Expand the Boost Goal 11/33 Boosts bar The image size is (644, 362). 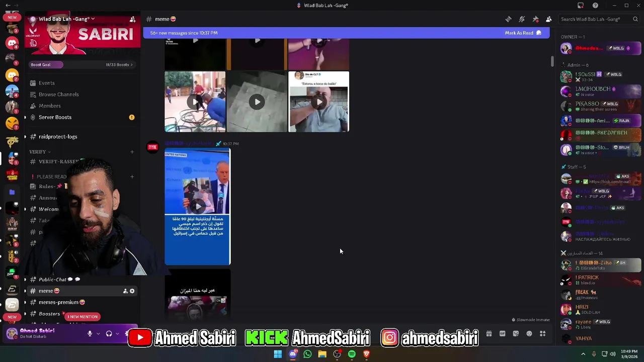(82, 64)
